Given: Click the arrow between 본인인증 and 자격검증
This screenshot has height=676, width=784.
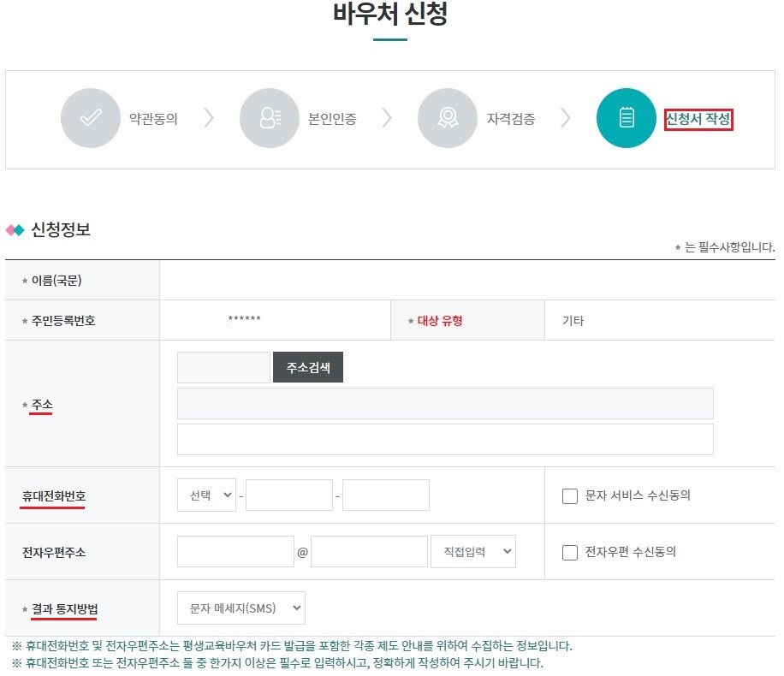Looking at the screenshot, I should [x=388, y=118].
